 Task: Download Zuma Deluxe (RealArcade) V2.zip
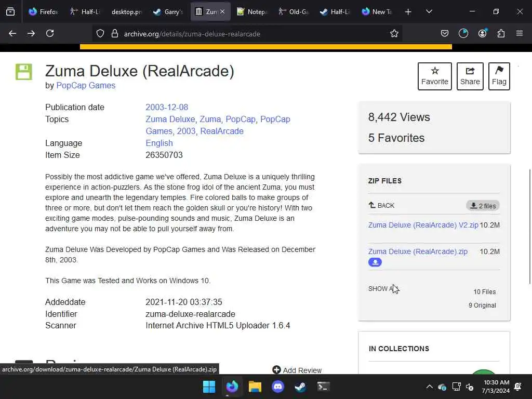pos(423,225)
